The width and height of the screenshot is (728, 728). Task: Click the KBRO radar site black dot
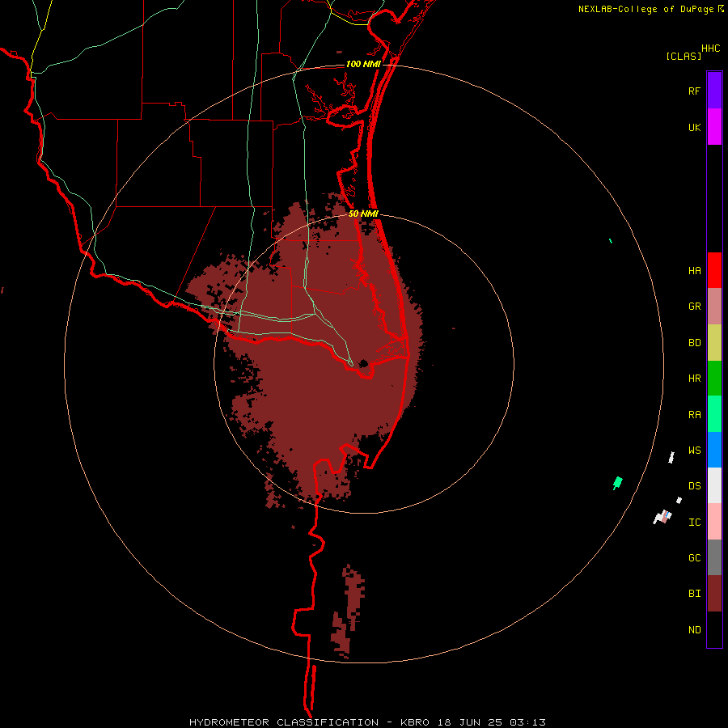click(x=363, y=363)
